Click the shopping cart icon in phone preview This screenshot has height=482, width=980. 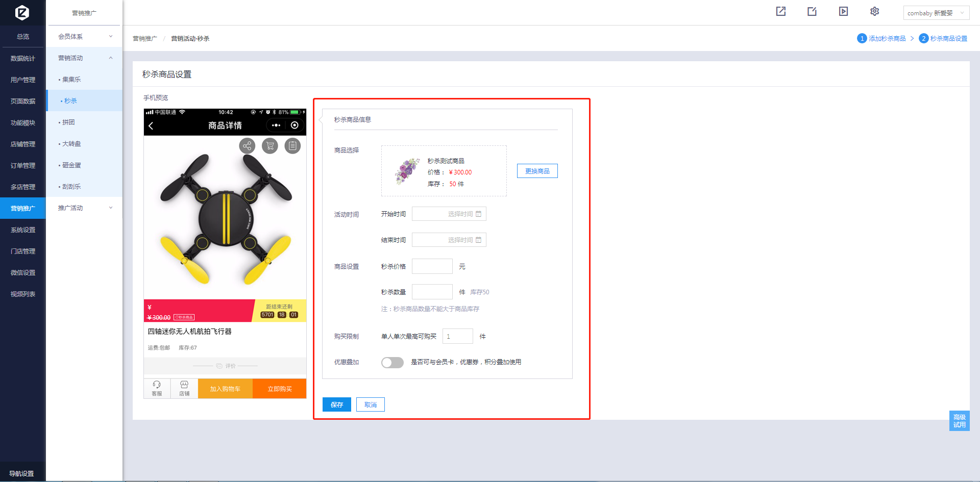(270, 146)
